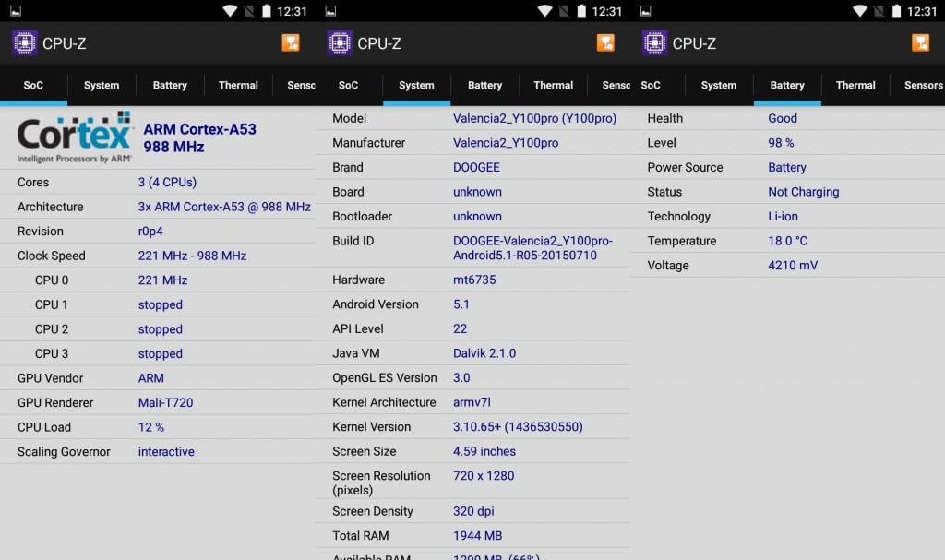Viewport: 945px width, 560px height.
Task: Tap the '4210 mV' voltage value
Action: pos(793,265)
